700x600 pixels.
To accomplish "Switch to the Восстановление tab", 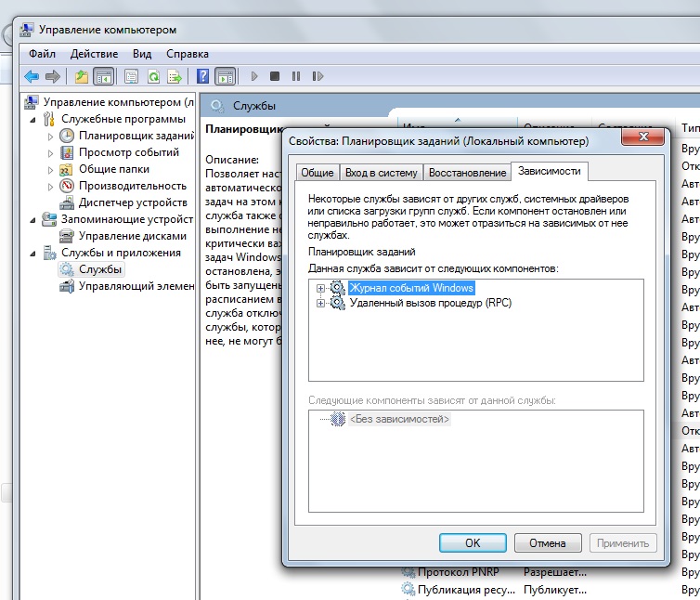I will (467, 173).
